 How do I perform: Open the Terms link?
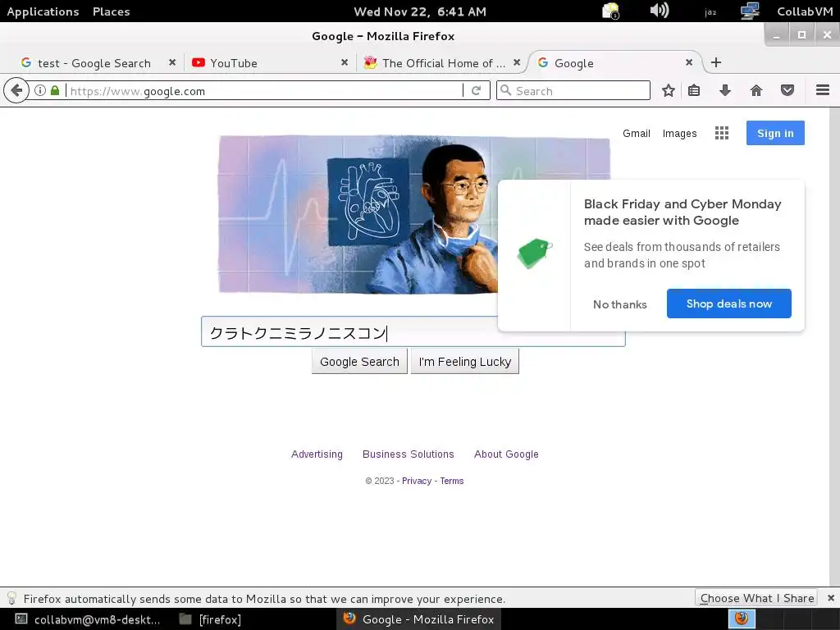[452, 481]
